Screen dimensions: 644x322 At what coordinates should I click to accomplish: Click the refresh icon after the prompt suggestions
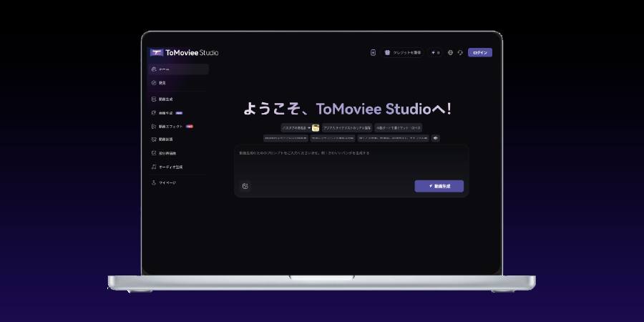436,138
